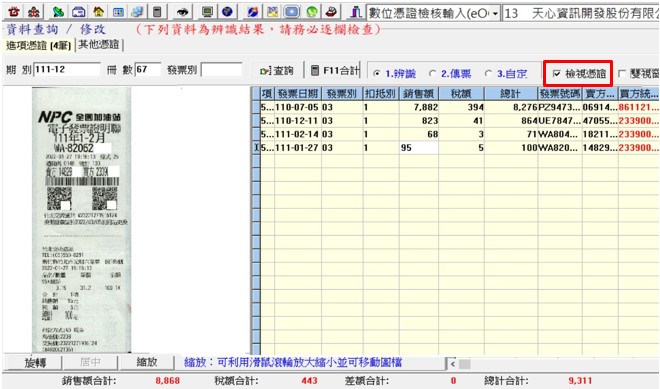The width and height of the screenshot is (660, 389).
Task: Click the 發票號碼 column header
Action: click(x=560, y=93)
